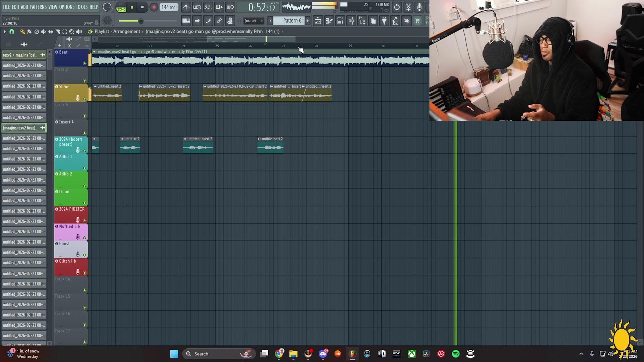Viewport: 644px width, 362px height.
Task: Choose the Select tool in playlist toolbar
Action: tap(65, 32)
